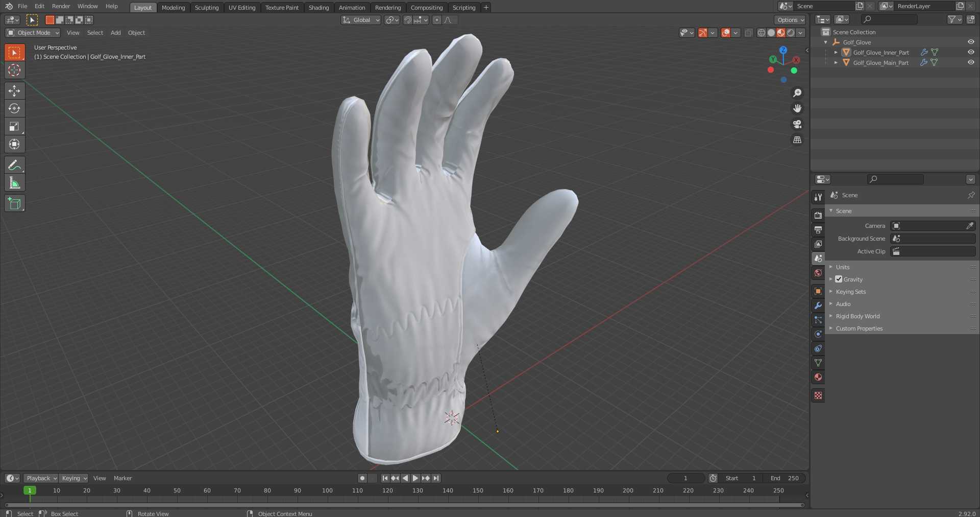Open the Modifier properties wrench tab
Image resolution: width=980 pixels, height=517 pixels.
[x=818, y=306]
